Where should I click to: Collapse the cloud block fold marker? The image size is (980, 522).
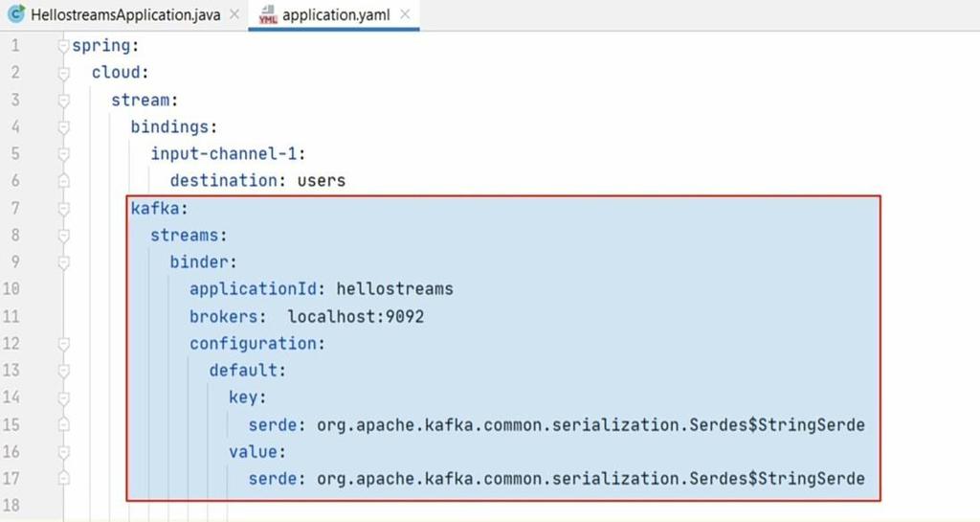pos(63,73)
